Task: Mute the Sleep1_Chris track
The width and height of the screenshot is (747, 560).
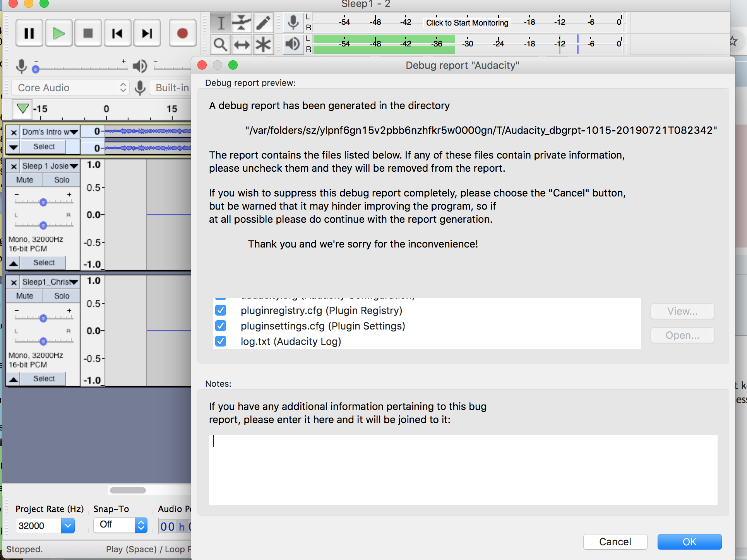Action: (x=24, y=296)
